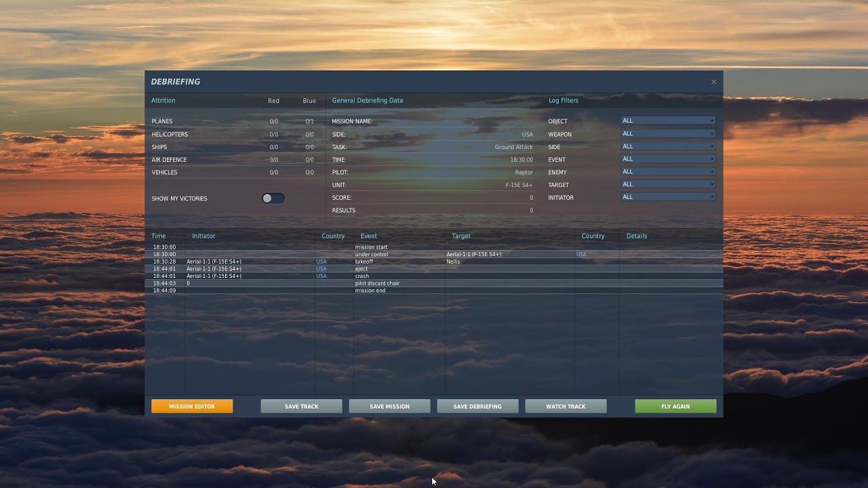This screenshot has height=488, width=868.
Task: Open the OBJECT log filter dropdown
Action: pyautogui.click(x=668, y=121)
